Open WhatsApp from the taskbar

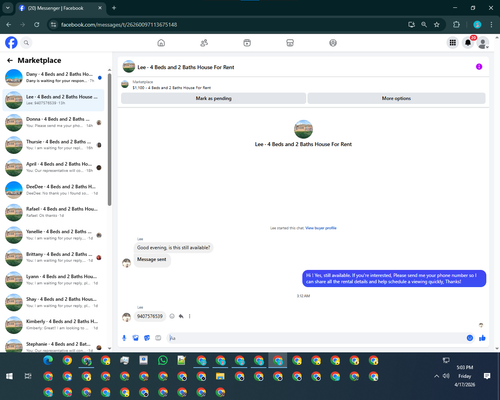(x=163, y=360)
